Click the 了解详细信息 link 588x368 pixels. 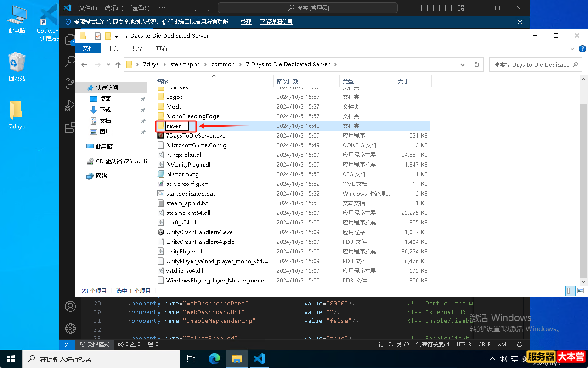[277, 22]
